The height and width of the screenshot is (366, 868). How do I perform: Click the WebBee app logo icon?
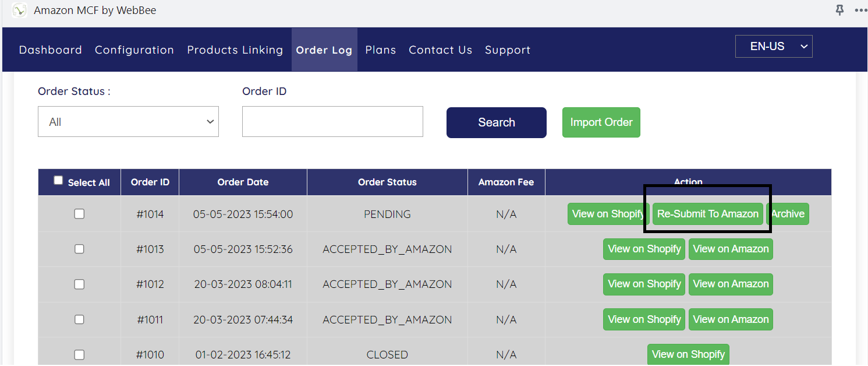[19, 10]
